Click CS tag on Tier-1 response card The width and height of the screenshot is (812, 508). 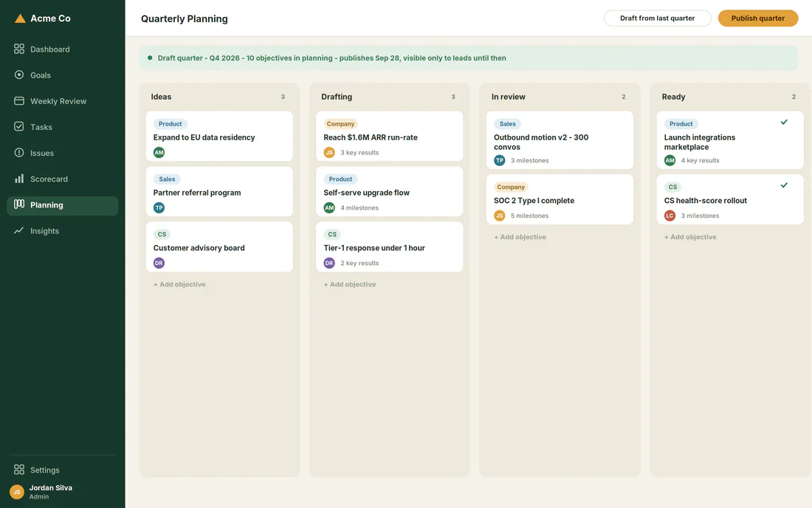tap(332, 235)
